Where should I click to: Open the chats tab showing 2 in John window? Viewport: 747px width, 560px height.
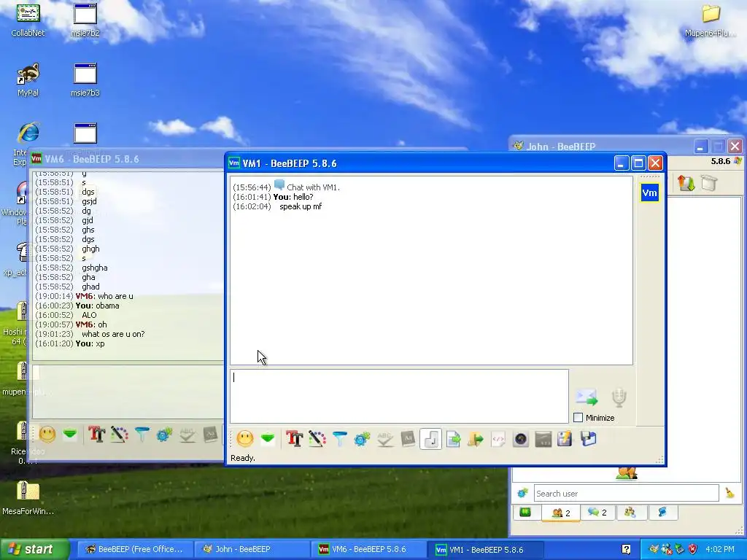click(x=597, y=513)
